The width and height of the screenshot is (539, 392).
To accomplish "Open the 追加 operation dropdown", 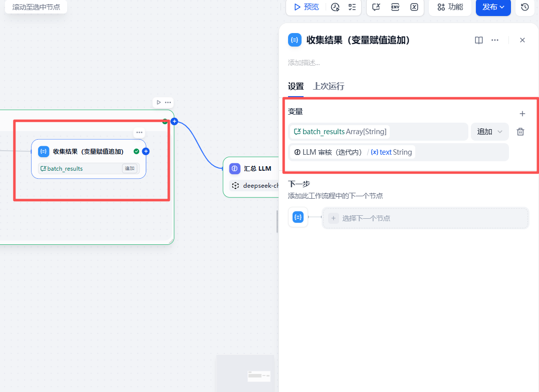I will (489, 132).
